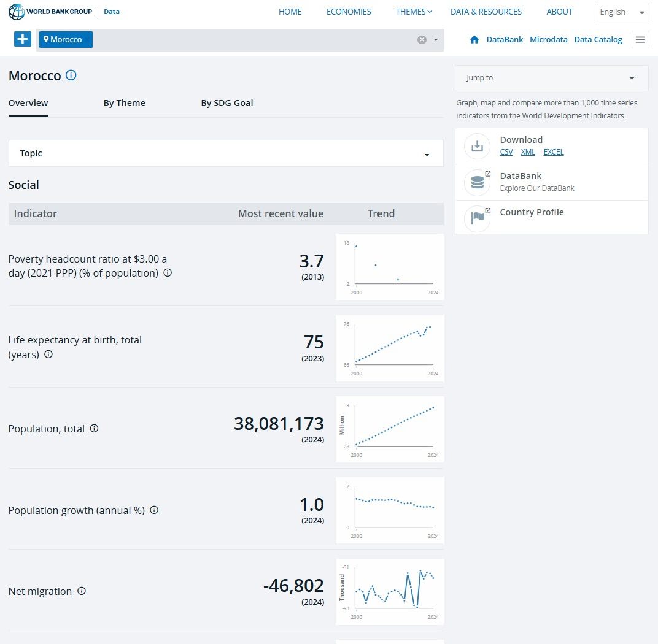Click the Download icon in sidebar

[x=477, y=146]
